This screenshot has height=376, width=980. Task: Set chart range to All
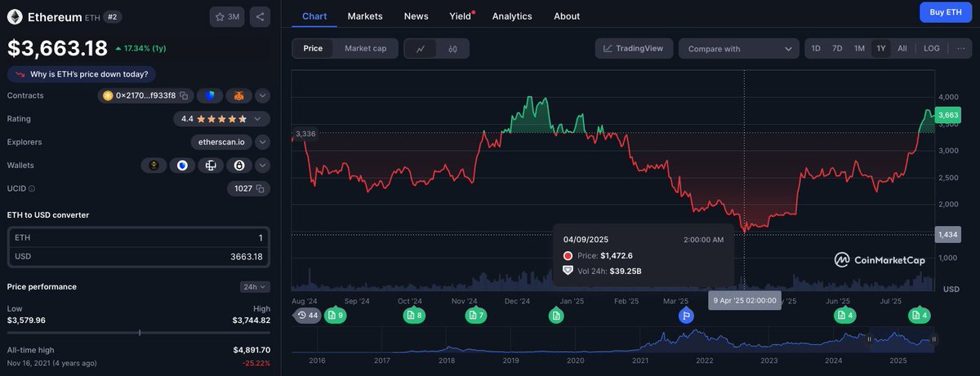click(x=902, y=48)
